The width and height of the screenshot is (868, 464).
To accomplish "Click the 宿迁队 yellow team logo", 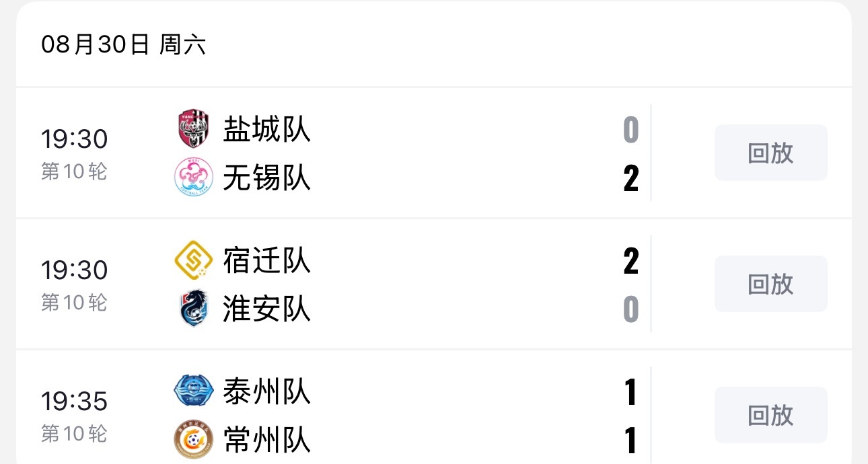I will coord(194,260).
